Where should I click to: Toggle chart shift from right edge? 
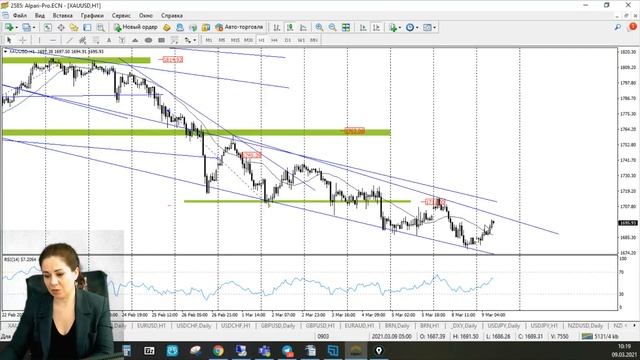tap(376, 27)
